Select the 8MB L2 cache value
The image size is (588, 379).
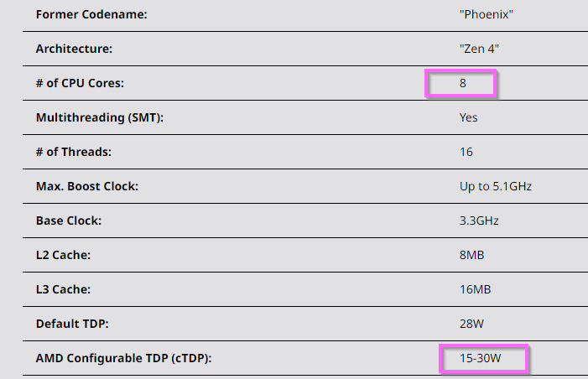pyautogui.click(x=472, y=255)
